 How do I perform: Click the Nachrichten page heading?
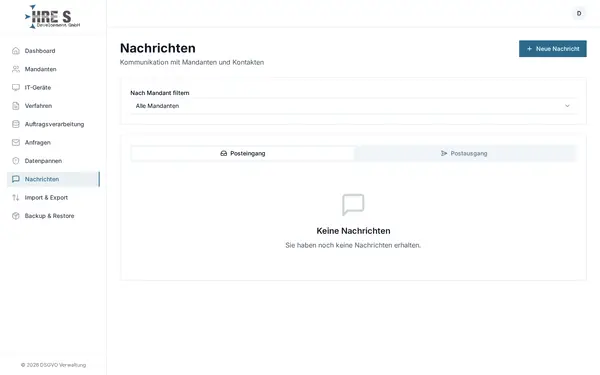158,48
